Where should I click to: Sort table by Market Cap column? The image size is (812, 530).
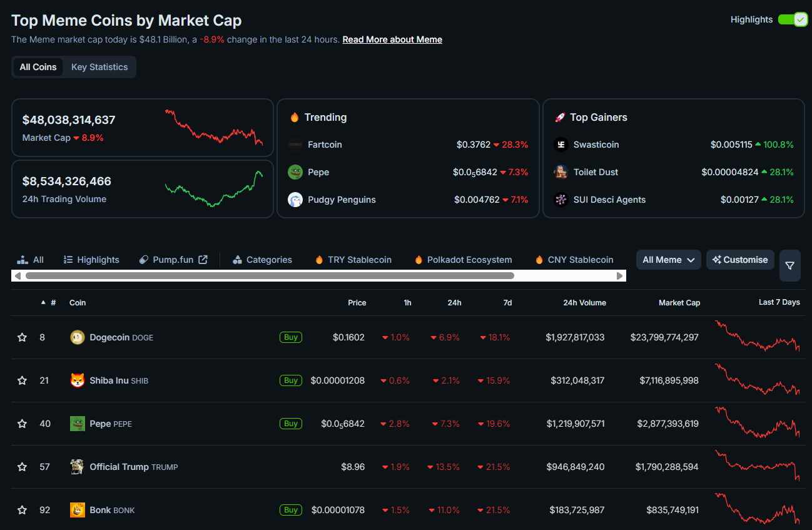pos(679,303)
